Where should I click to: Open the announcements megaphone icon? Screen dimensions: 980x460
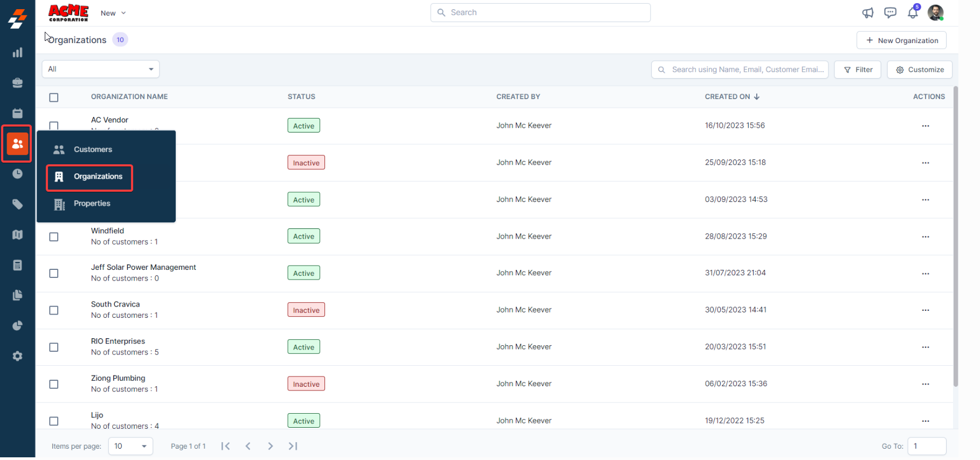867,13
